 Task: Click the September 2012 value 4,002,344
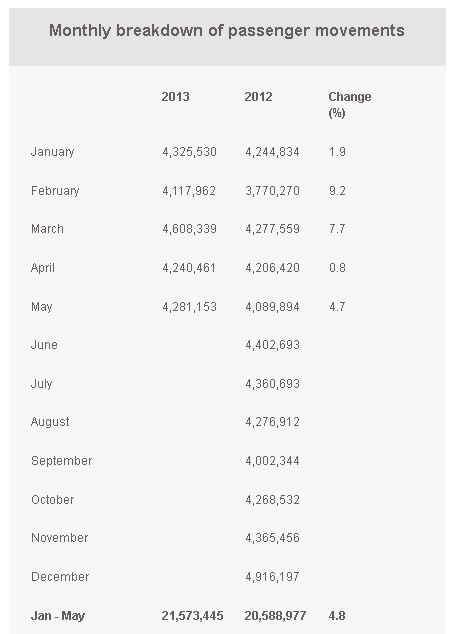tap(272, 461)
